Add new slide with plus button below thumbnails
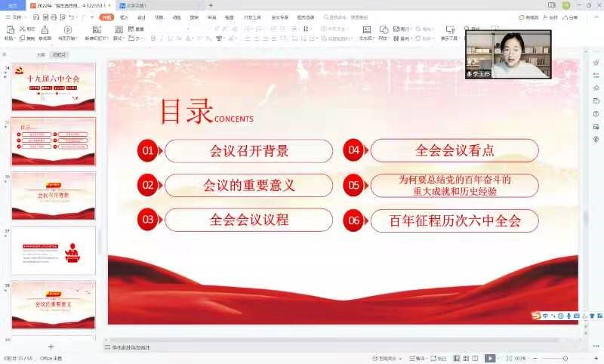This screenshot has height=364, width=604. coord(51,347)
